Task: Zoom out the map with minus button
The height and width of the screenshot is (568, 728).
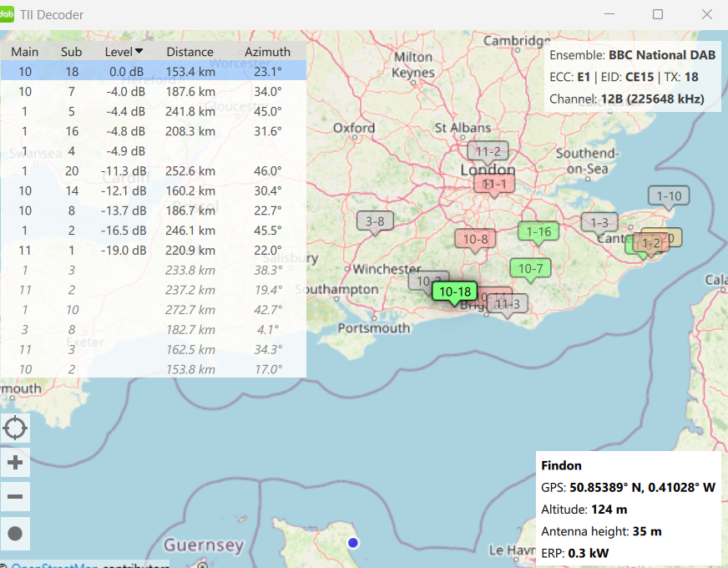Action: 15,496
